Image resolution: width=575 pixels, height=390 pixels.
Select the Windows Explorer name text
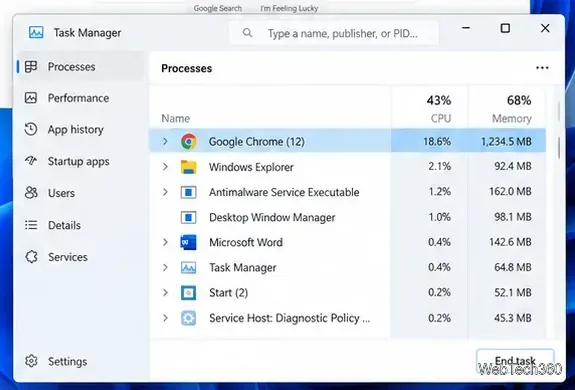click(251, 167)
